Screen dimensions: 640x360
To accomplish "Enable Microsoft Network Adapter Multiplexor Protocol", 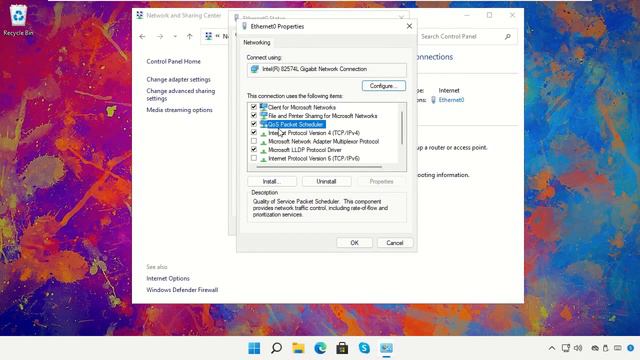I will (254, 141).
